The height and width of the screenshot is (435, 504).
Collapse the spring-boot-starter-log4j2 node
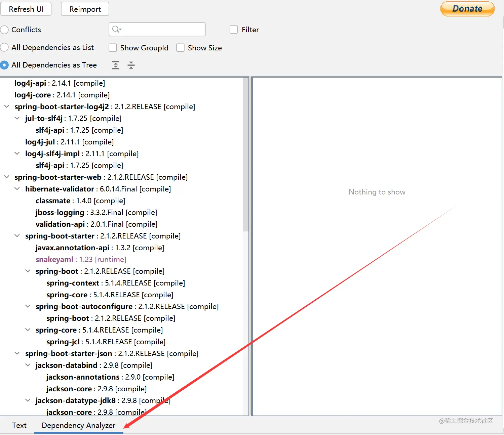(x=6, y=106)
